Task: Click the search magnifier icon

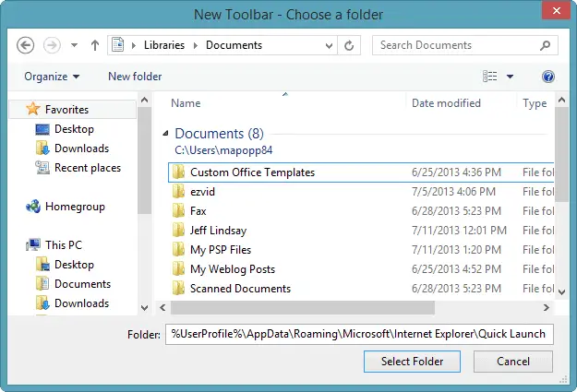Action: (x=545, y=45)
